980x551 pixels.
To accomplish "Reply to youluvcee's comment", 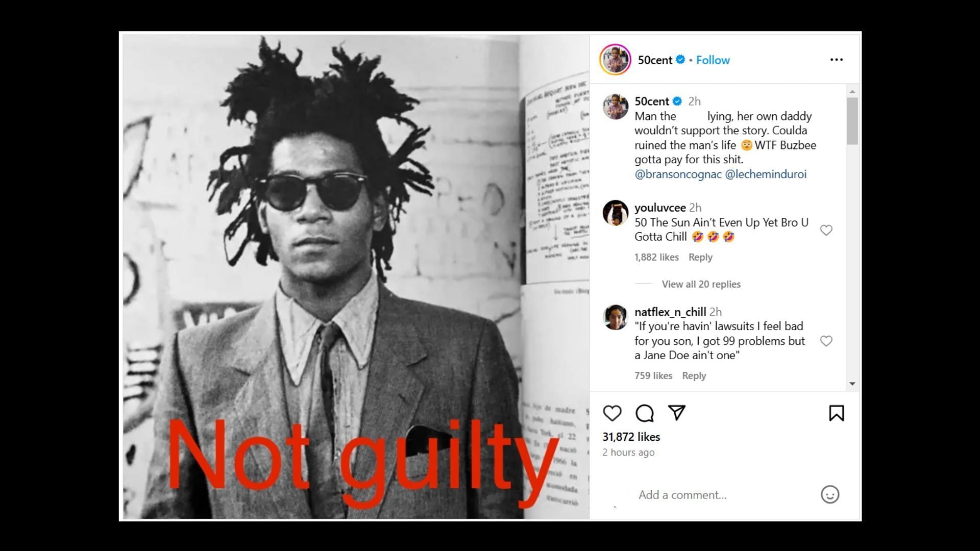I will 700,257.
